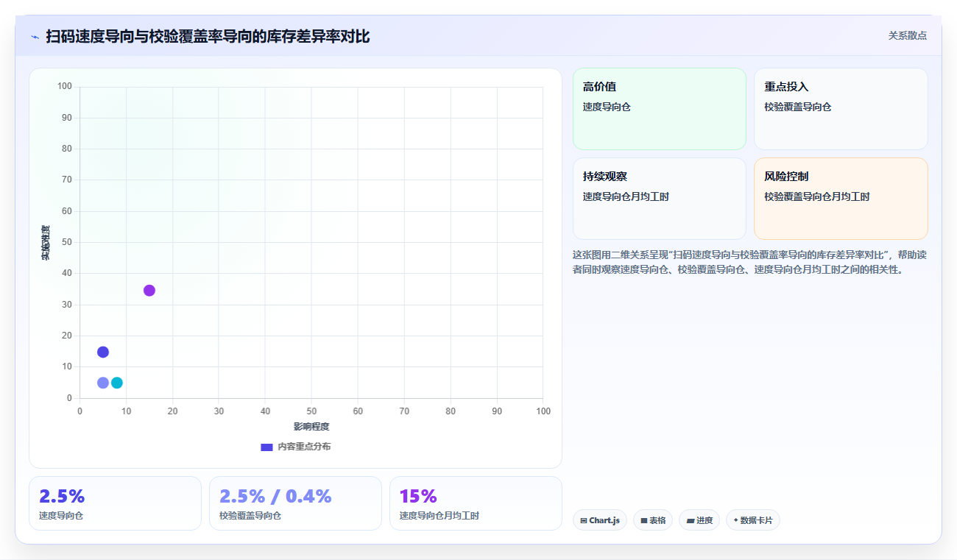Click the y-axis tick label 100

65,87
